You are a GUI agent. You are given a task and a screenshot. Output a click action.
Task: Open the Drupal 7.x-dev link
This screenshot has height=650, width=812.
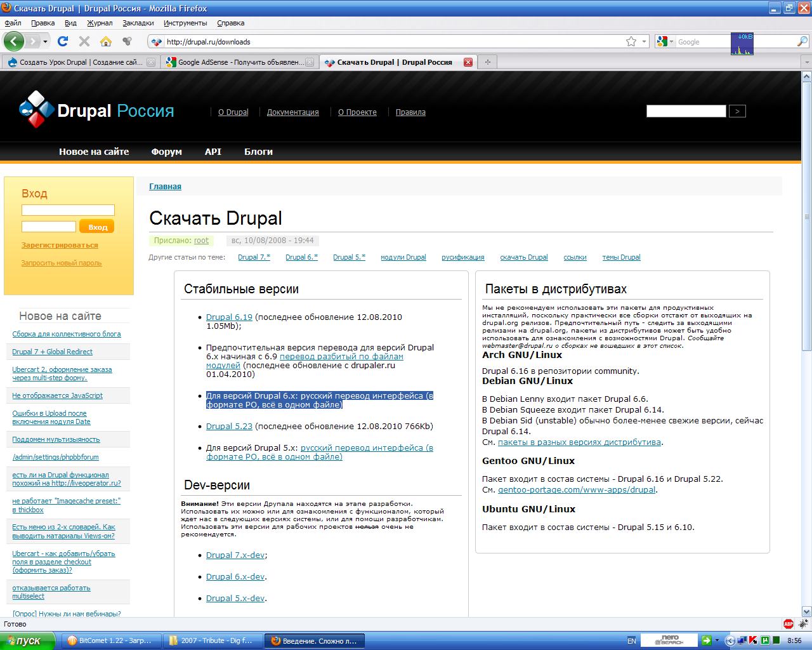click(235, 555)
